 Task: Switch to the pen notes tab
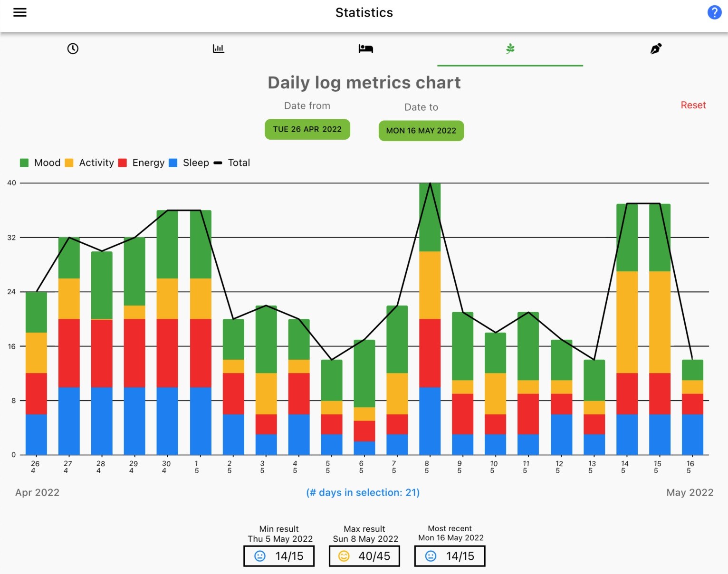656,48
